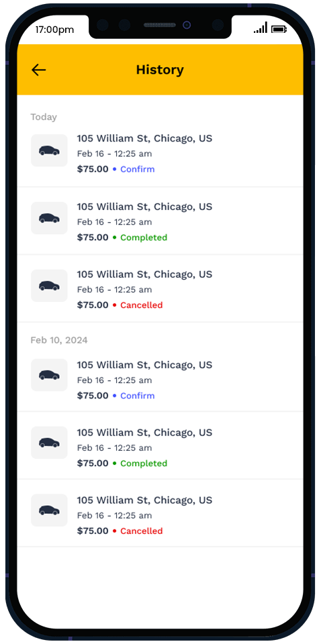Select the Cancelled status under Feb 10, 2024
The width and height of the screenshot is (319, 644).
coord(142,531)
